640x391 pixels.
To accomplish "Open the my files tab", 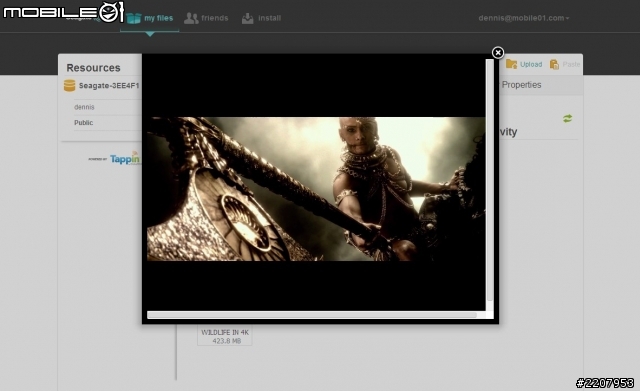I will [150, 18].
